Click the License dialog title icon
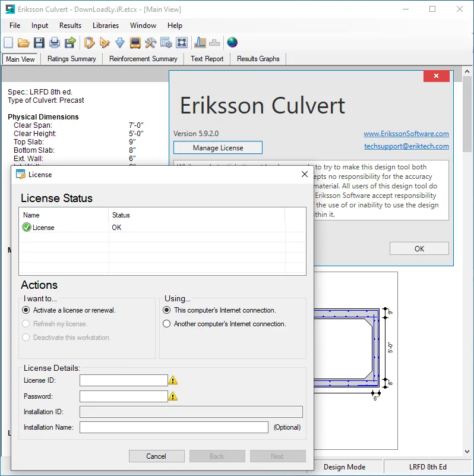The width and height of the screenshot is (474, 476). tap(20, 175)
